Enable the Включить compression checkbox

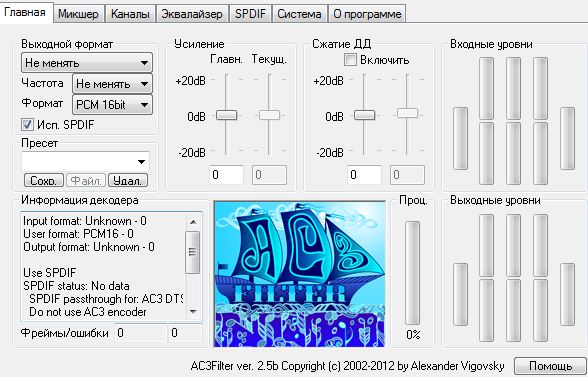pyautogui.click(x=350, y=60)
